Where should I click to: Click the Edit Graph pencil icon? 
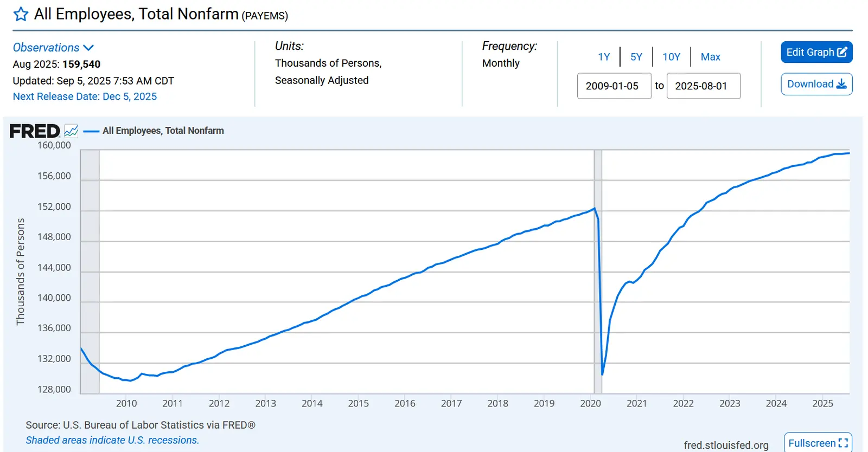(x=842, y=52)
